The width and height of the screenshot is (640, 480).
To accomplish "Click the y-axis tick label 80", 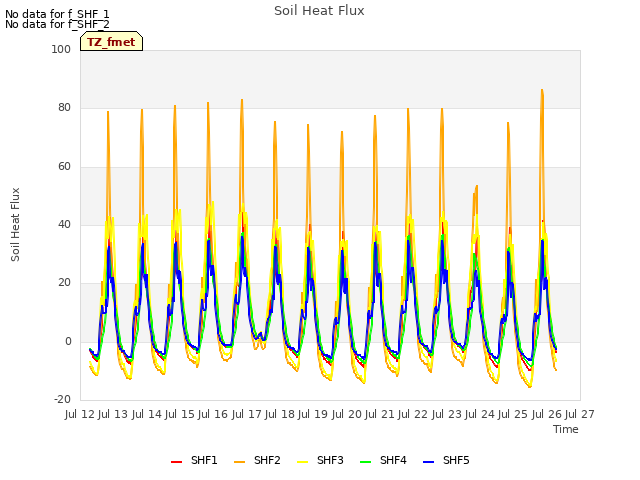I will pyautogui.click(x=64, y=108).
